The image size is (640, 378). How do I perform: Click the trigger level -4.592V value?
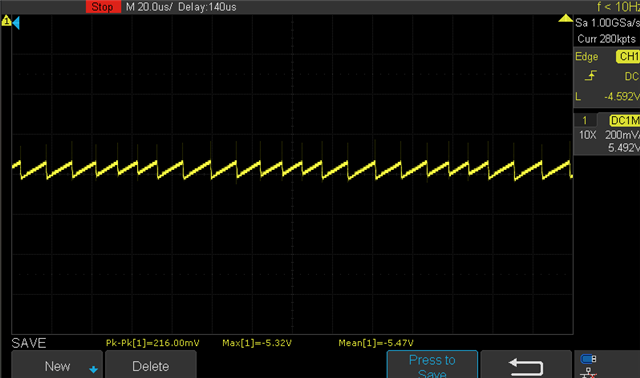(x=622, y=97)
